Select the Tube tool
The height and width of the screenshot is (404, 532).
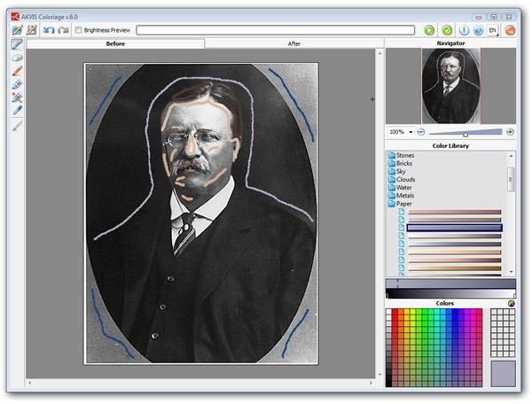tap(17, 84)
